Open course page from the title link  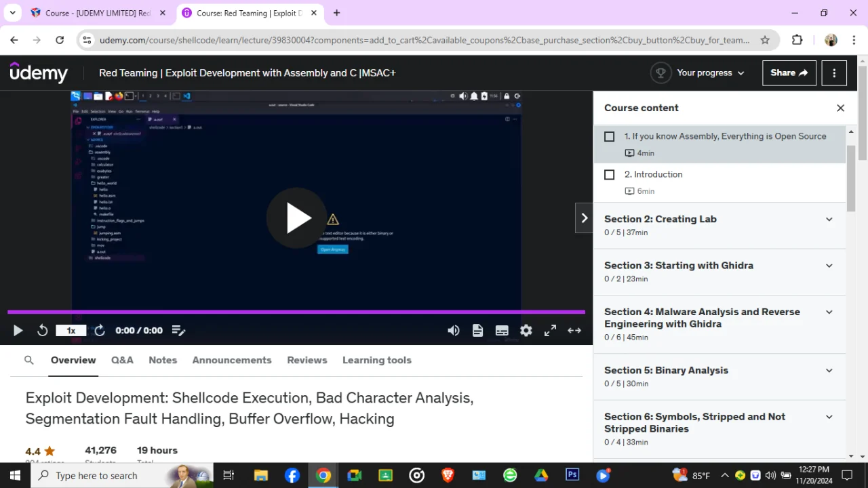[x=248, y=73]
